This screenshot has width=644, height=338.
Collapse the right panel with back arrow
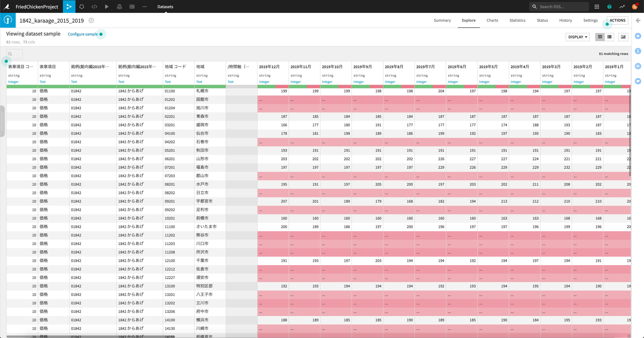638,20
